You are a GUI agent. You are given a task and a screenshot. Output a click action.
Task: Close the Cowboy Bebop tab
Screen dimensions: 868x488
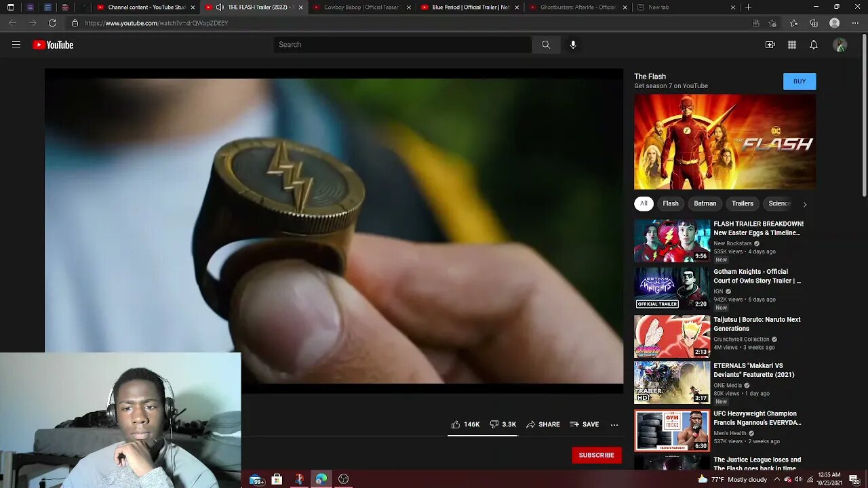[408, 7]
